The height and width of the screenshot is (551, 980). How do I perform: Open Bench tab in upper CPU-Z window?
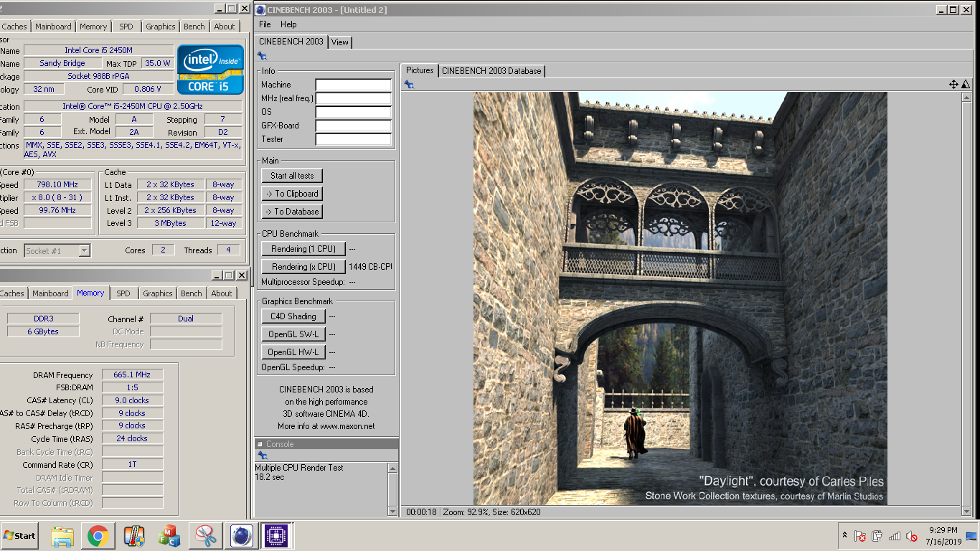194,27
